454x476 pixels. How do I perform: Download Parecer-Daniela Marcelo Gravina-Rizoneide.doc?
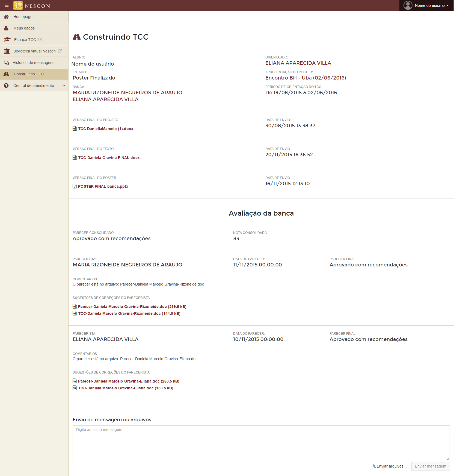(132, 307)
